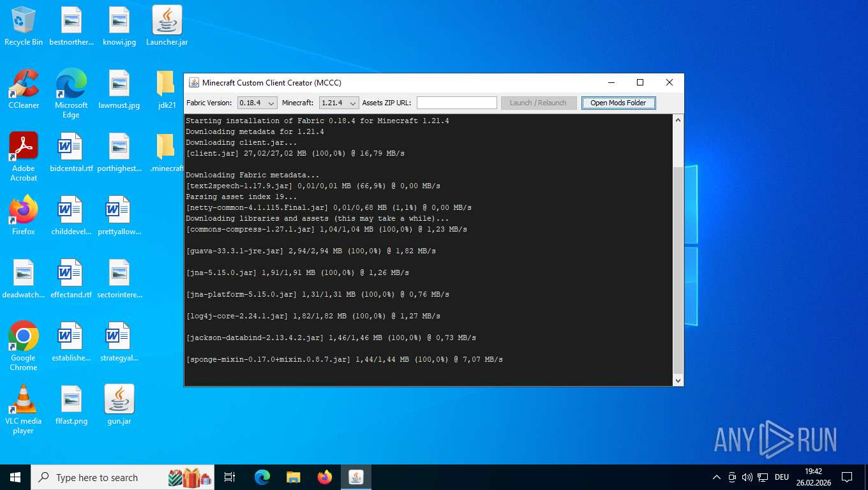Open Edge from the taskbar

coord(262,477)
